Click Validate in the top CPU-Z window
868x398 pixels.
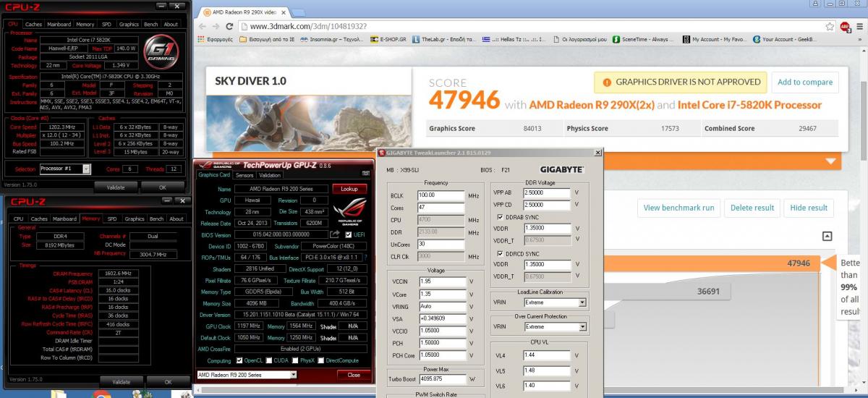pos(116,187)
